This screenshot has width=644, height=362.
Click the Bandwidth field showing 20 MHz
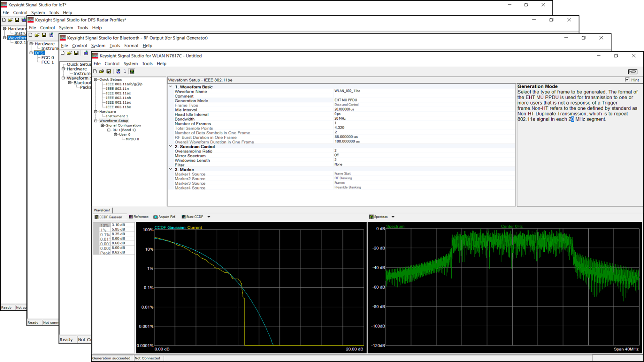[x=340, y=118]
